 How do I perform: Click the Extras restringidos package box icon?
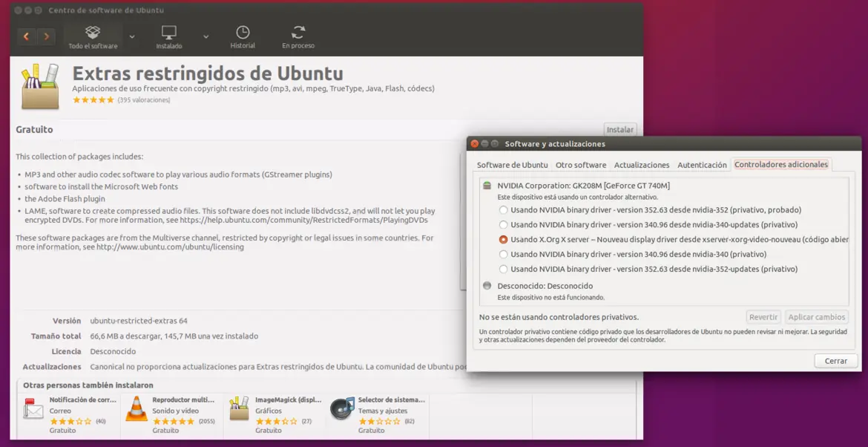point(40,86)
